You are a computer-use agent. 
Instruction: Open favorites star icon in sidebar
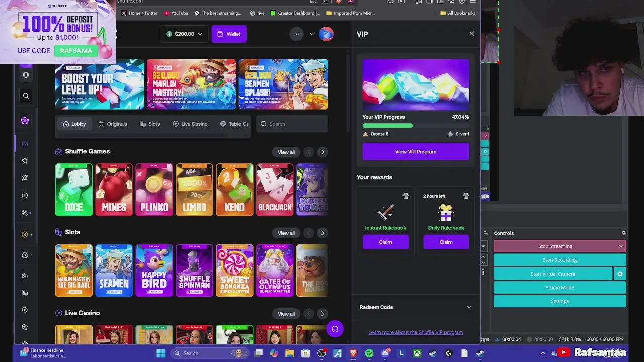tap(25, 161)
